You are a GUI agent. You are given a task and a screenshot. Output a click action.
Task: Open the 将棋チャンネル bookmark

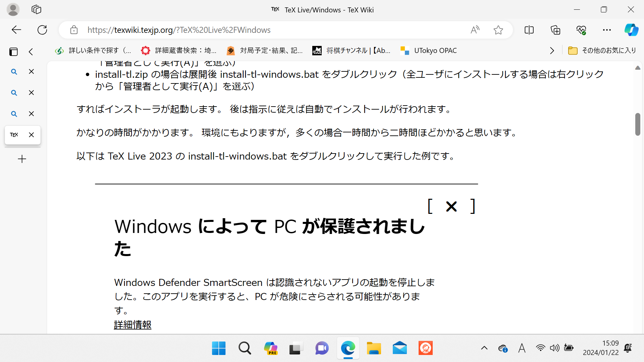[351, 50]
